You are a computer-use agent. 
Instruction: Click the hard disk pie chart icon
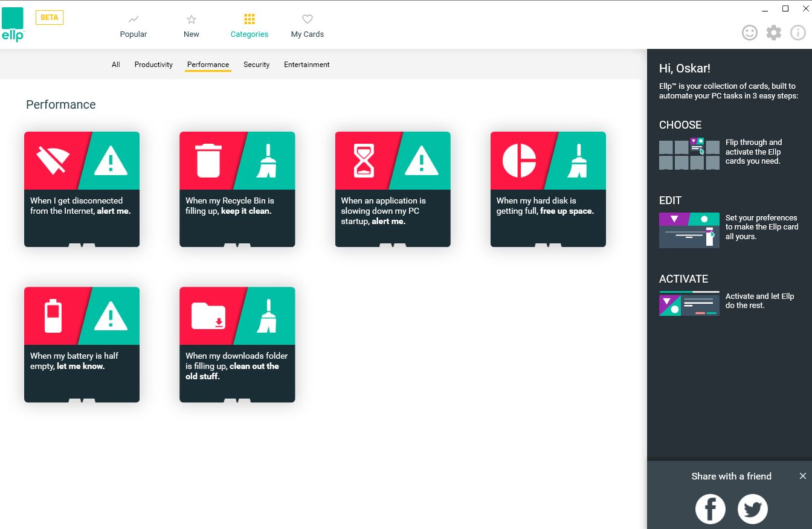tap(520, 161)
